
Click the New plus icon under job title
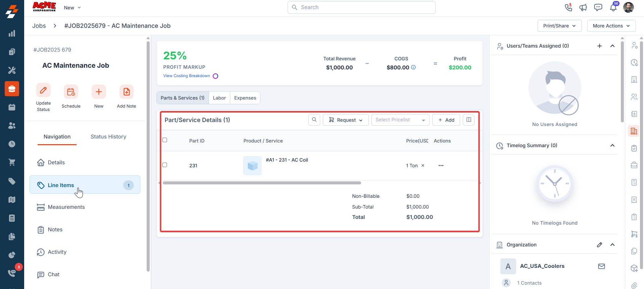coord(99,92)
